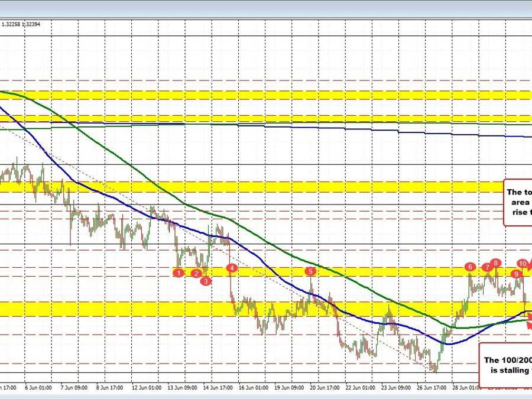Click red circle marker number 1
This screenshot has width=532, height=399.
tap(179, 272)
